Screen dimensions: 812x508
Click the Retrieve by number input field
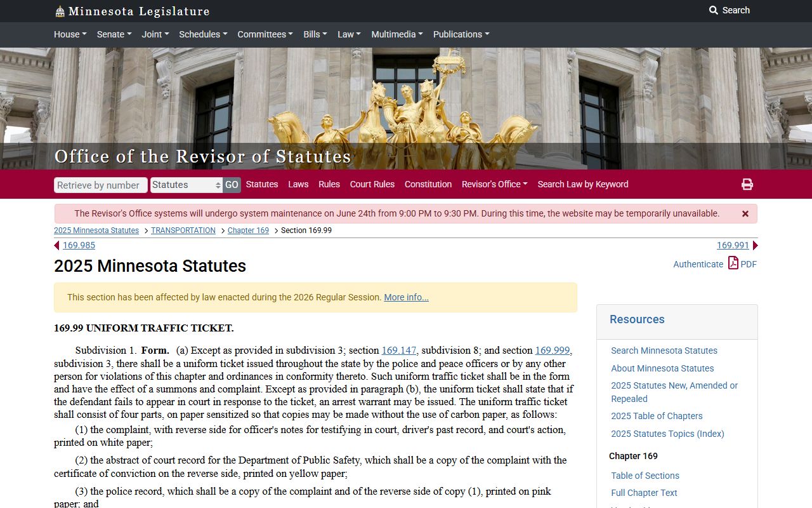click(x=101, y=185)
